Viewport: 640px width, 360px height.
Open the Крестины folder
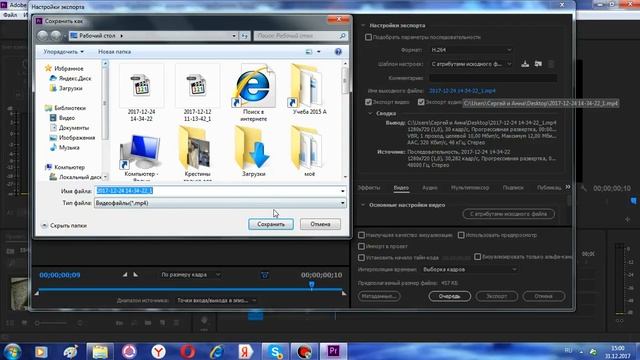tap(197, 153)
